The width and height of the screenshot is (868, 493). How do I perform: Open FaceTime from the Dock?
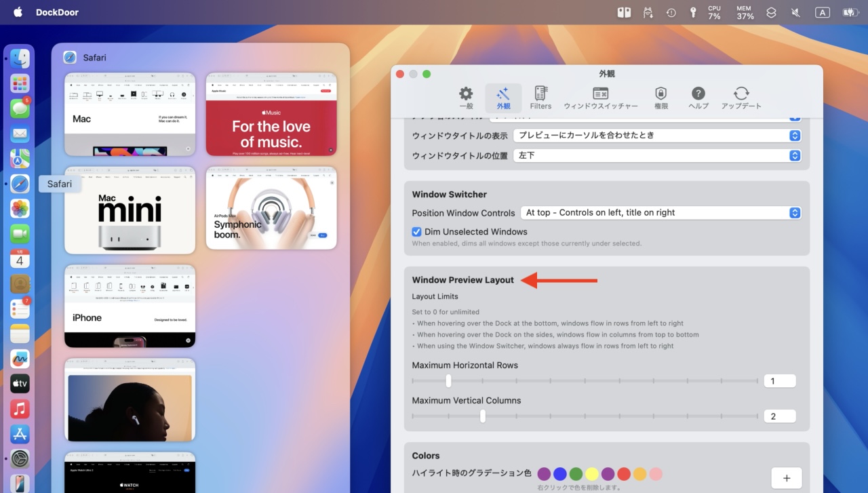(20, 234)
